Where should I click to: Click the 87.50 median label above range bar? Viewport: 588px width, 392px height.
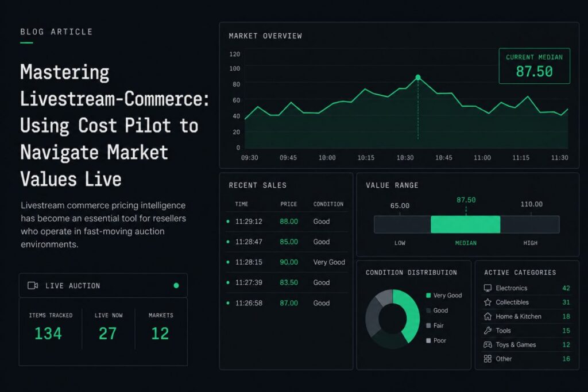pos(466,200)
